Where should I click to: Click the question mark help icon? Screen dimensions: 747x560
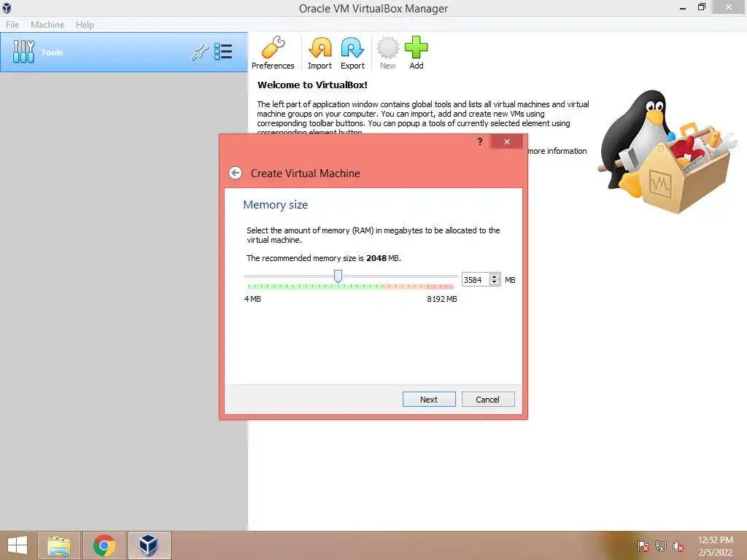480,141
